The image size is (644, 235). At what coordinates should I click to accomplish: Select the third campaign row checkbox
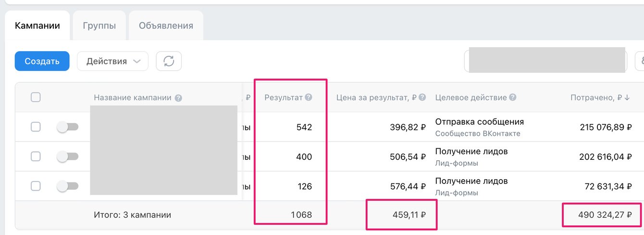[x=36, y=186]
